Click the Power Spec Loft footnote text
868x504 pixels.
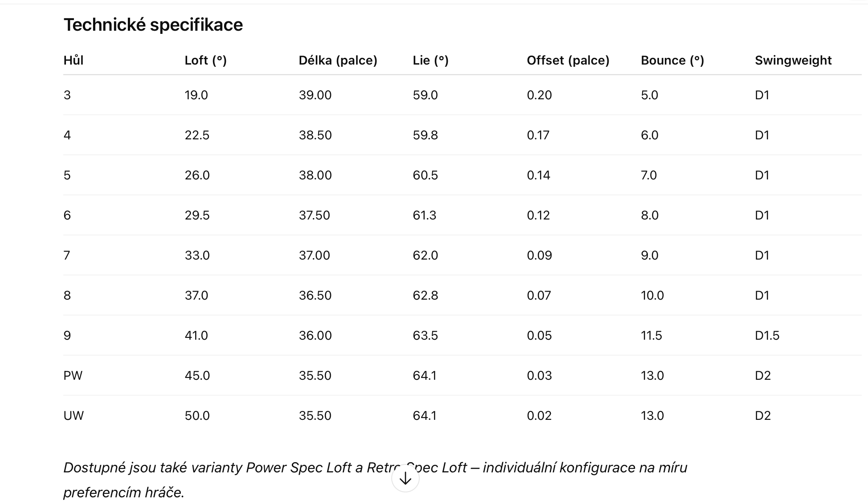pyautogui.click(x=299, y=467)
